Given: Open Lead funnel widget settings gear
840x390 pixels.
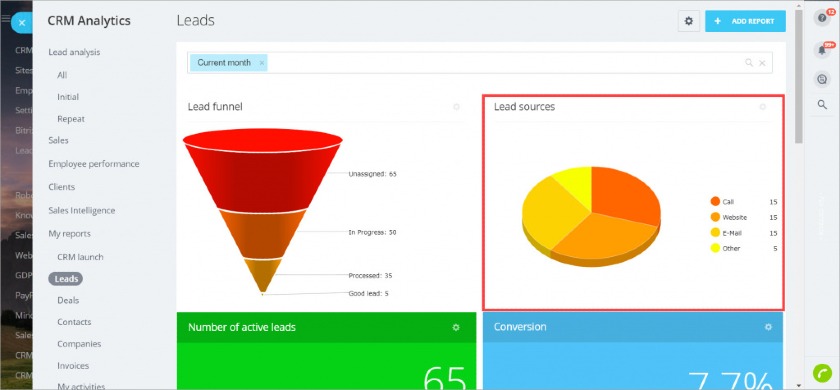Looking at the screenshot, I should click(x=456, y=107).
